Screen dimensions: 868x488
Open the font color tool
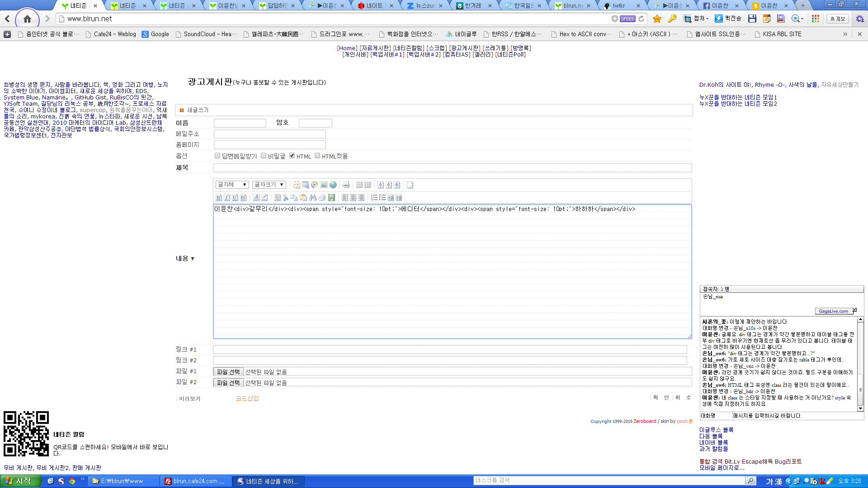coord(256,197)
